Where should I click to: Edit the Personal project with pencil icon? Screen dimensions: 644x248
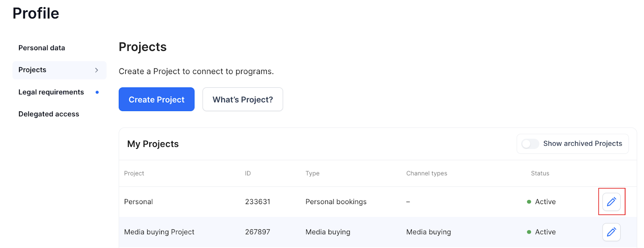tap(611, 202)
